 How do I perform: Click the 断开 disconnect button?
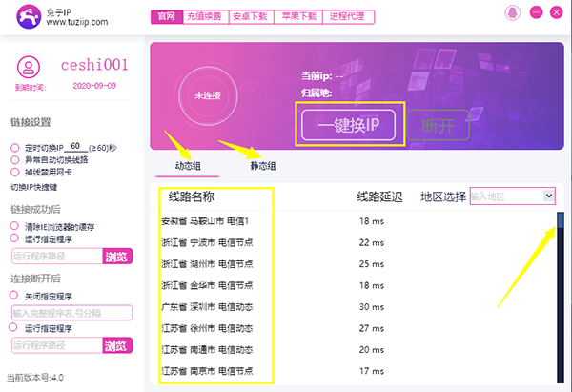click(439, 127)
